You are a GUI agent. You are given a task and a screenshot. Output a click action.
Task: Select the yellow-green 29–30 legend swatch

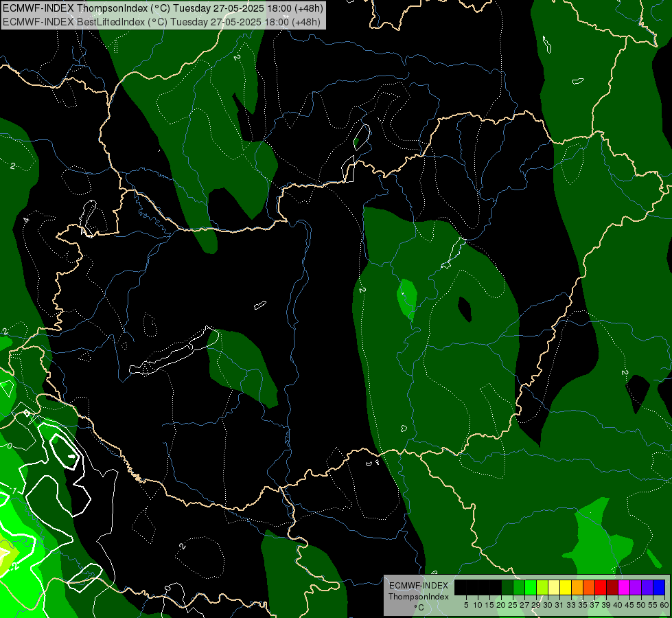(x=542, y=587)
